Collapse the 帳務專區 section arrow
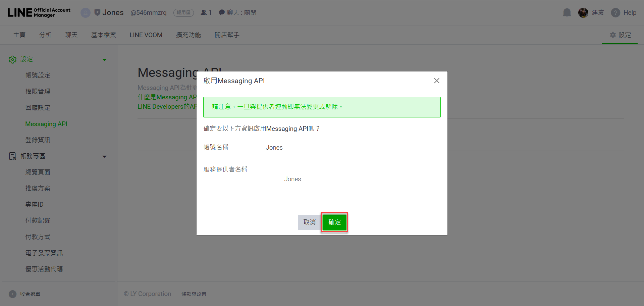 104,156
